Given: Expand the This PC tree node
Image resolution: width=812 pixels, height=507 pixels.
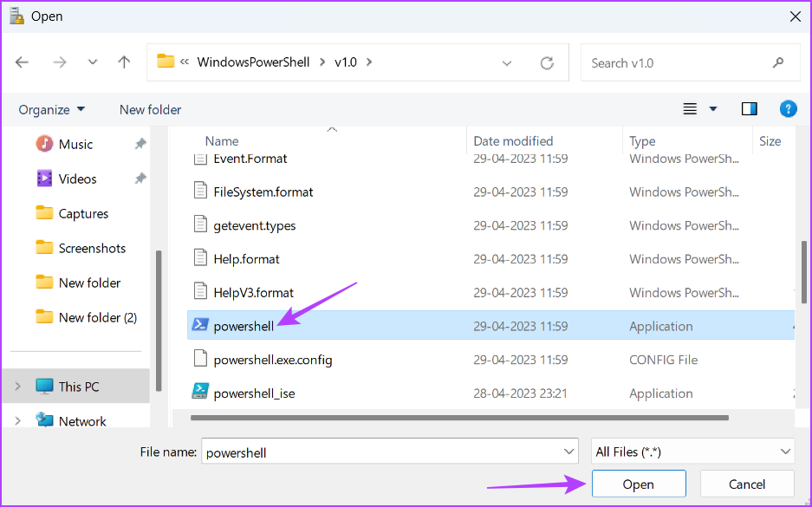Looking at the screenshot, I should pos(17,387).
